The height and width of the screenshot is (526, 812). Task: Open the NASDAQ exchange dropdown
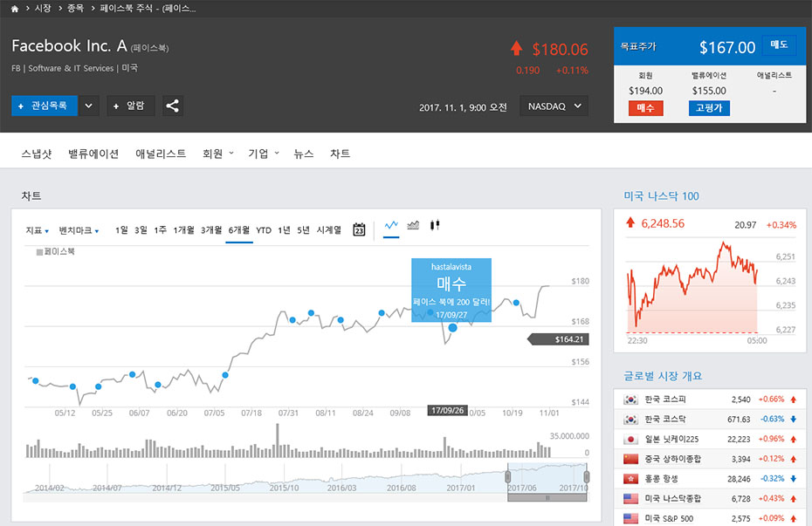[x=554, y=106]
